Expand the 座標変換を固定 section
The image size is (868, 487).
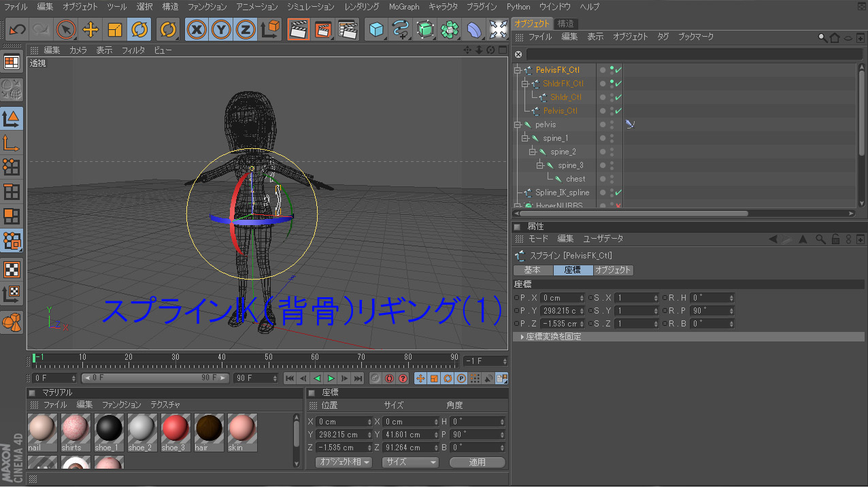click(x=522, y=337)
